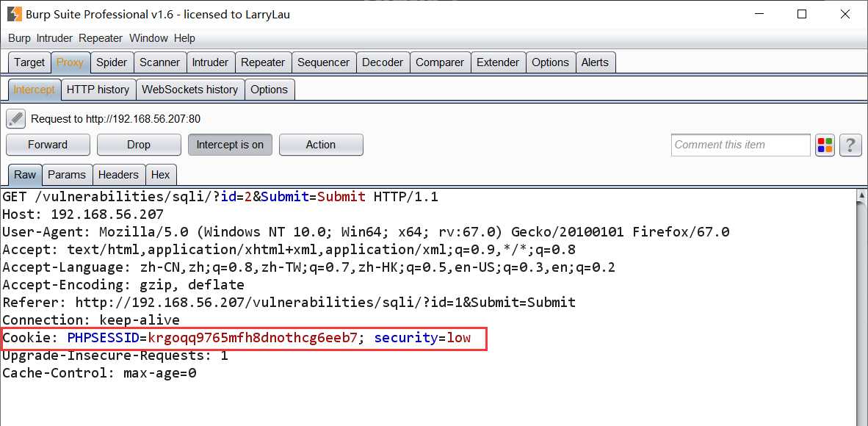The height and width of the screenshot is (426, 868).
Task: Open the Extender tab
Action: click(498, 62)
